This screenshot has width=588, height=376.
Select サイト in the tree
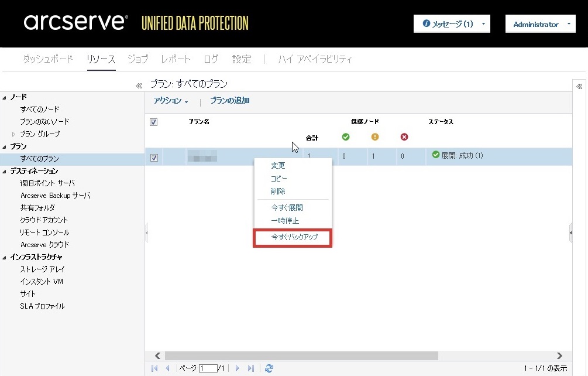[x=27, y=294]
